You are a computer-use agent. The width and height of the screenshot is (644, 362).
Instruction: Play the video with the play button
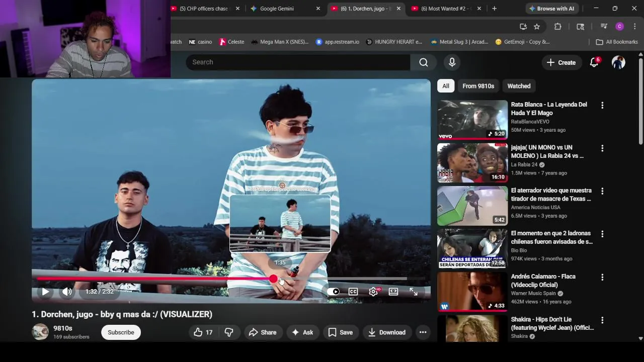coord(45,292)
